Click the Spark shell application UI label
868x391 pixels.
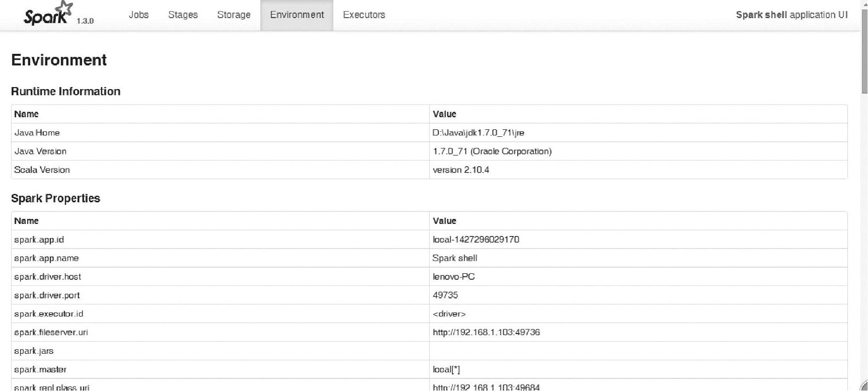792,15
